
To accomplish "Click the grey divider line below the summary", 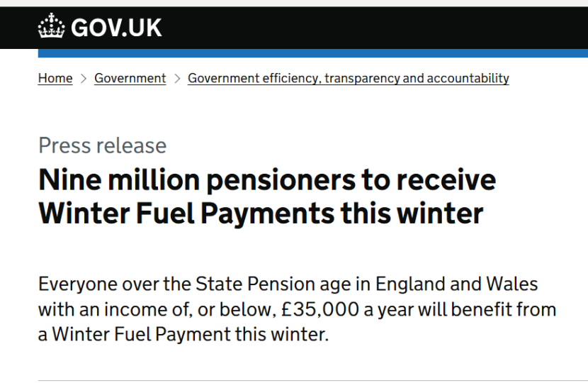I will tap(312, 380).
